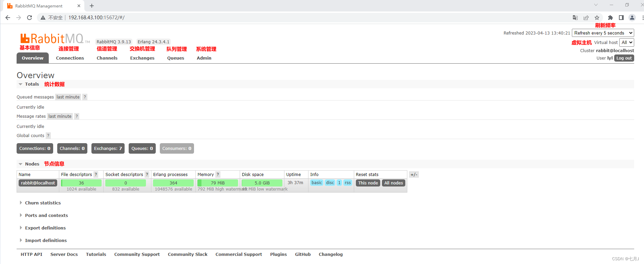
Task: Open the translate page icon
Action: point(575,18)
